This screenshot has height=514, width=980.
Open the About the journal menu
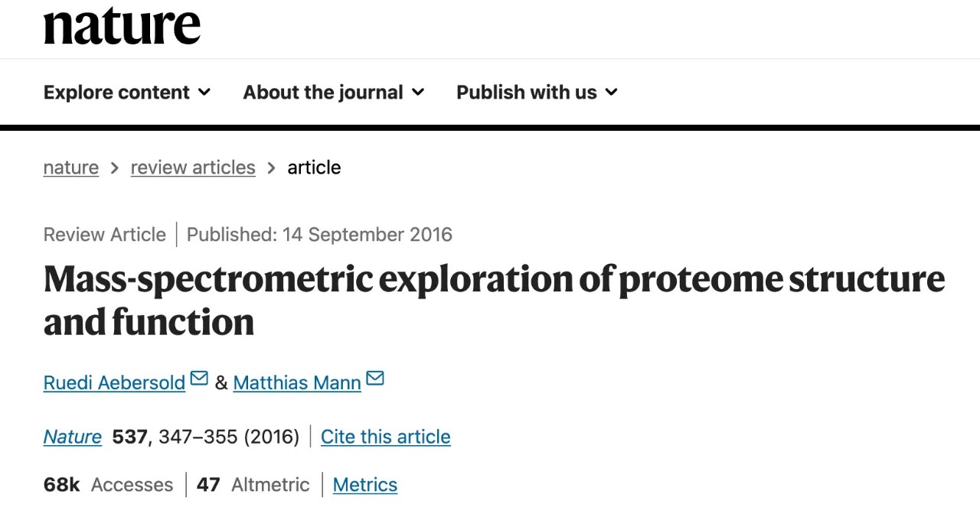pos(322,93)
